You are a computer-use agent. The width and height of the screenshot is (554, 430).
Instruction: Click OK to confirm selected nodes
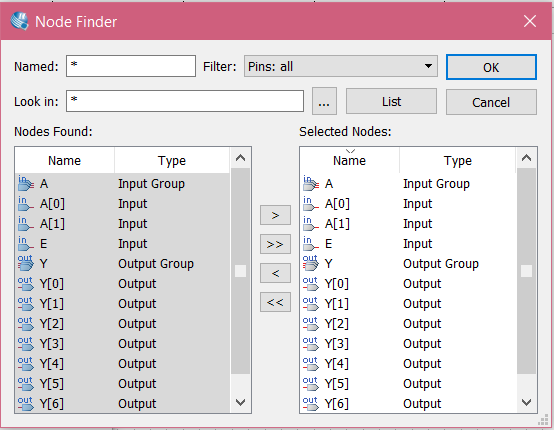click(491, 67)
